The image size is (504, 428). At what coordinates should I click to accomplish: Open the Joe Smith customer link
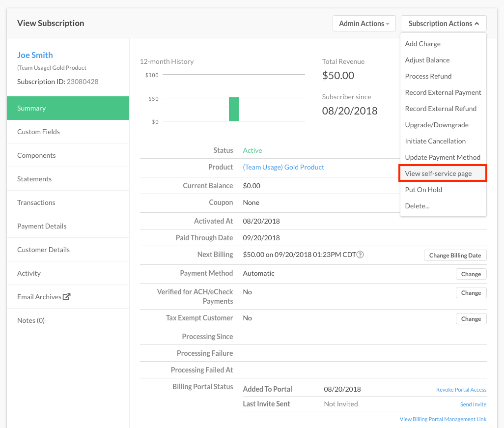35,55
